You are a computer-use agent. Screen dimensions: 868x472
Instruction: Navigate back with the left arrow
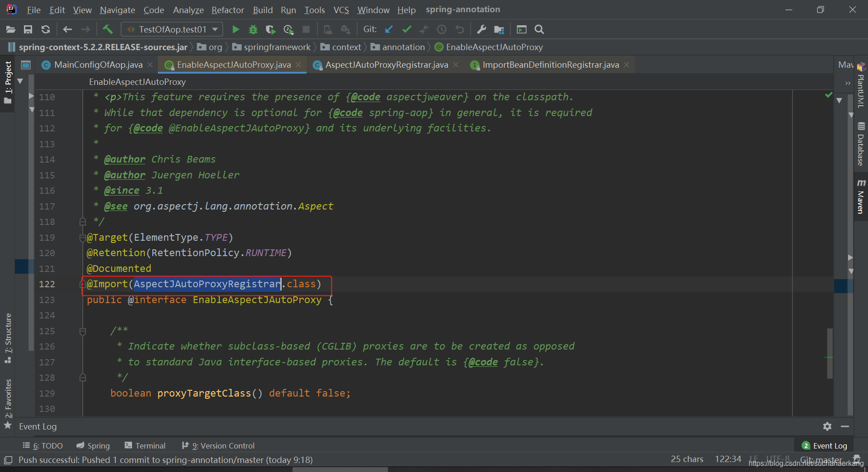67,29
